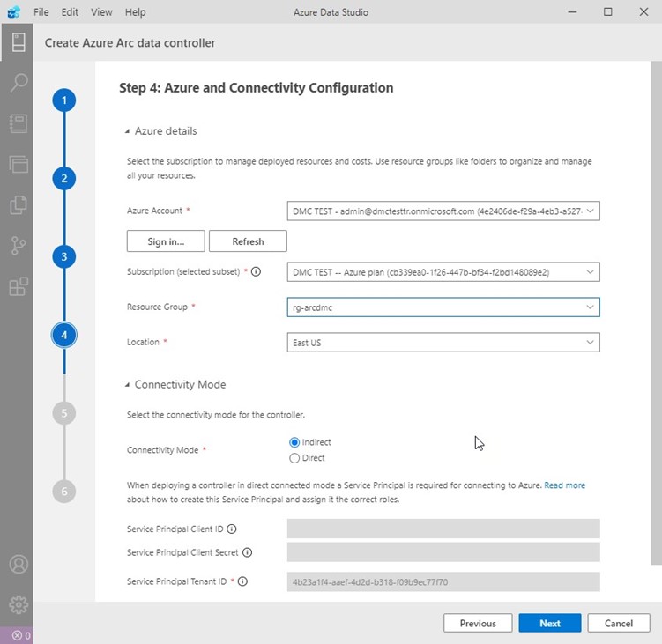Click the Previous button
The width and height of the screenshot is (662, 644).
[x=478, y=624]
